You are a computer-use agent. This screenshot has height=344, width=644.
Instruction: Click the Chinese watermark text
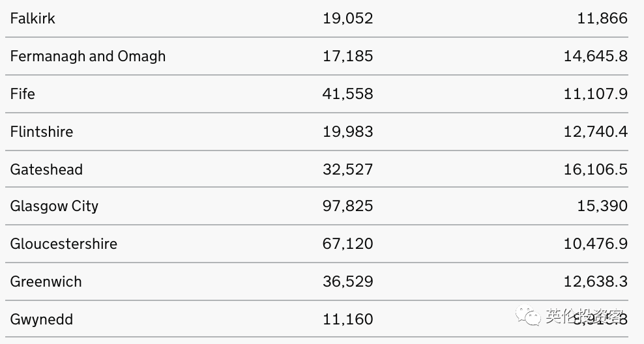click(x=583, y=316)
